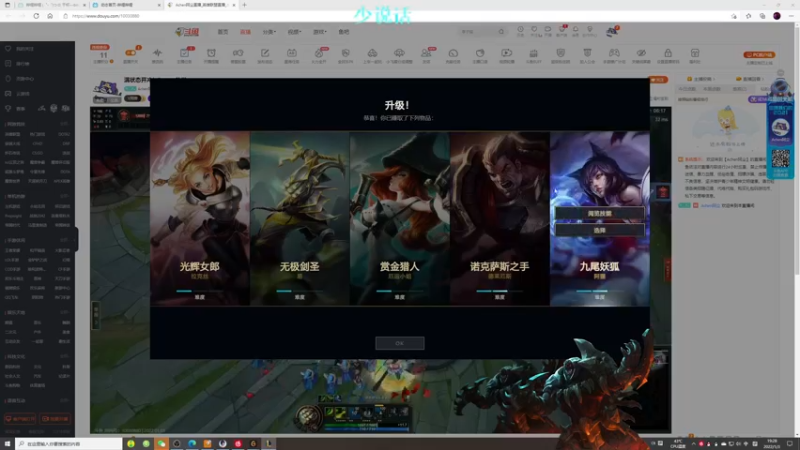Confirm the level-up dialog with OK

pyautogui.click(x=399, y=343)
